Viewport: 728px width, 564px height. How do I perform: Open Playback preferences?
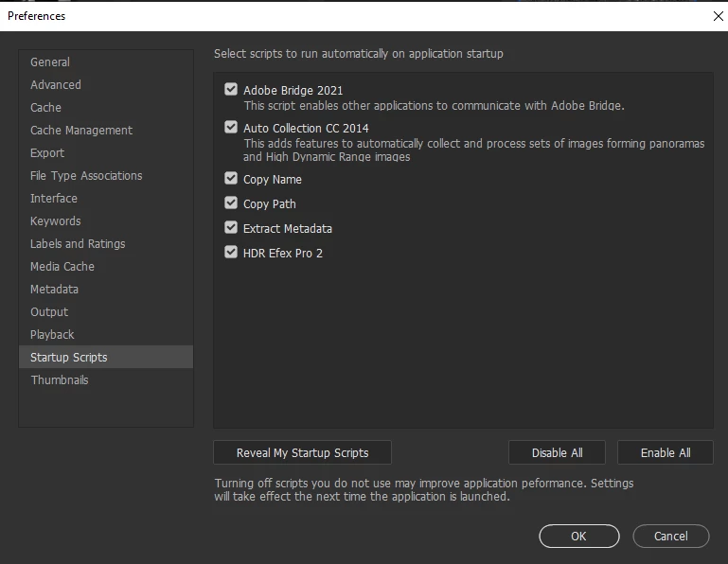click(x=106, y=335)
